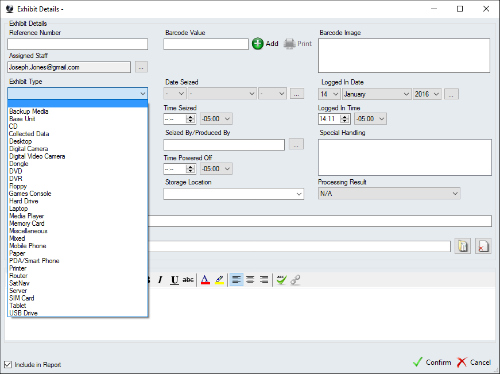Insert a hyperlink with chain icon
This screenshot has width=500, height=374.
tap(295, 280)
